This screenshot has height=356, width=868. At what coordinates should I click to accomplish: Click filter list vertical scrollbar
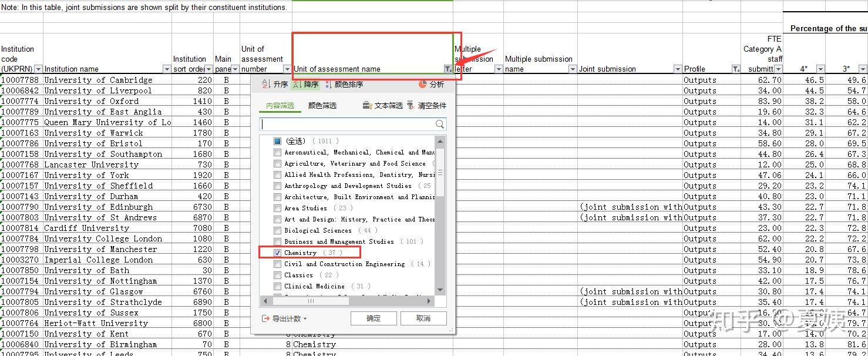tap(440, 172)
